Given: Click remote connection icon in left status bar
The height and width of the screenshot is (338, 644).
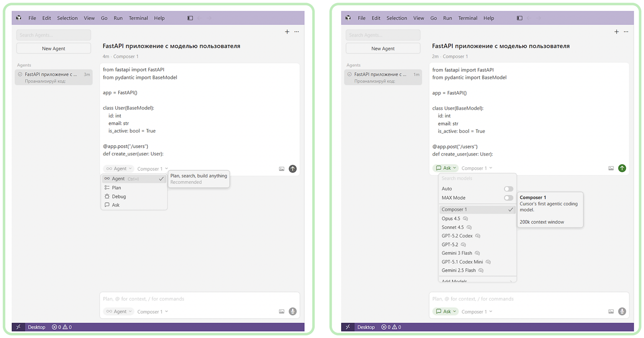Looking at the screenshot, I should tap(18, 327).
